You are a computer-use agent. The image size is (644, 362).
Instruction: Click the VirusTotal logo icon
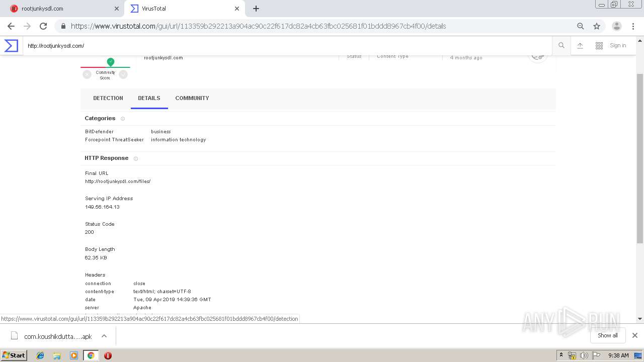pos(11,46)
